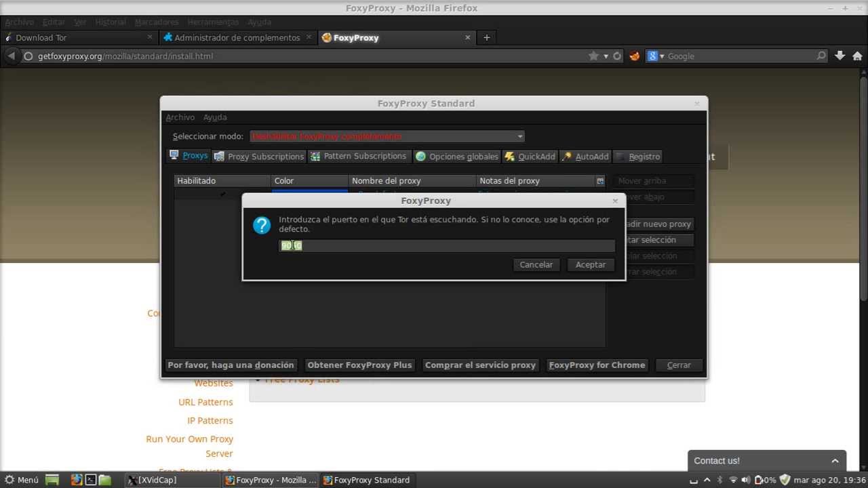This screenshot has height=488, width=868.
Task: Click the battery indicator tray icon
Action: pos(765,480)
